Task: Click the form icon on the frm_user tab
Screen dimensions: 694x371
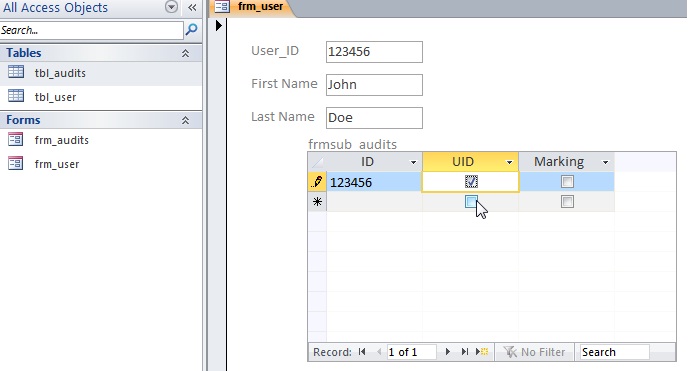Action: coord(222,7)
